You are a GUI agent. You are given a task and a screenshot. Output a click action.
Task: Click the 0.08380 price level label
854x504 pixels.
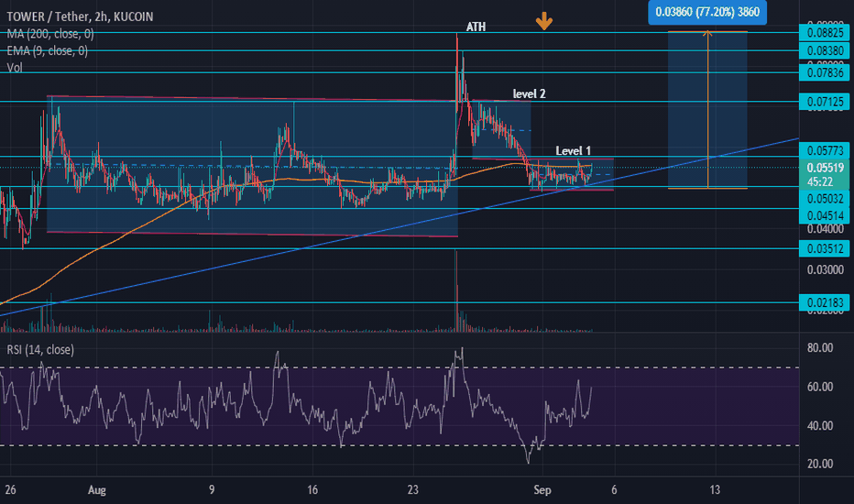click(825, 51)
